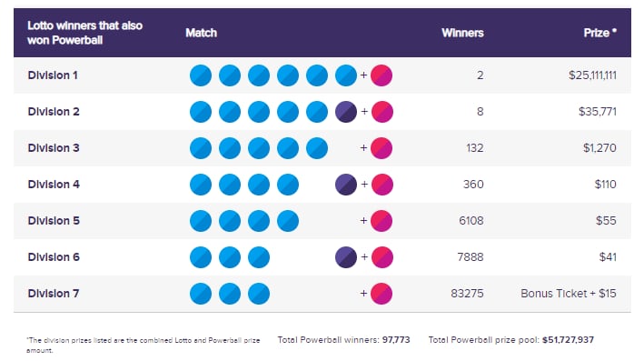
Task: Click the Division 1 row label
Action: click(53, 75)
